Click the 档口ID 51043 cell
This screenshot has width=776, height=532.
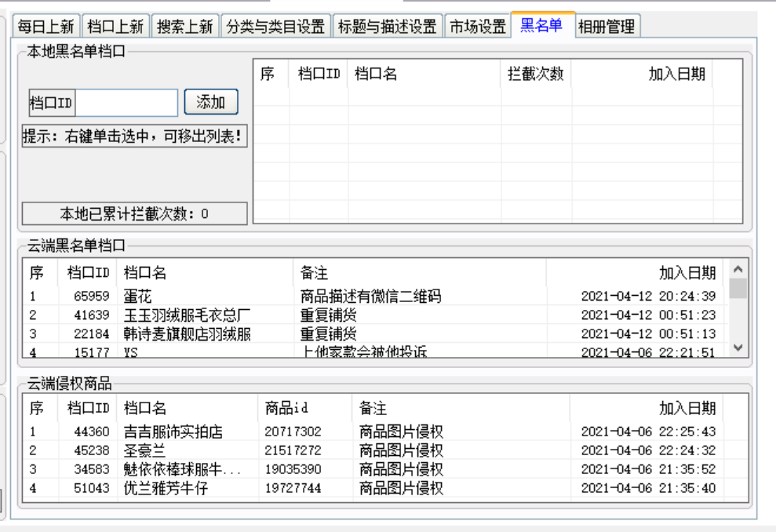pyautogui.click(x=92, y=488)
